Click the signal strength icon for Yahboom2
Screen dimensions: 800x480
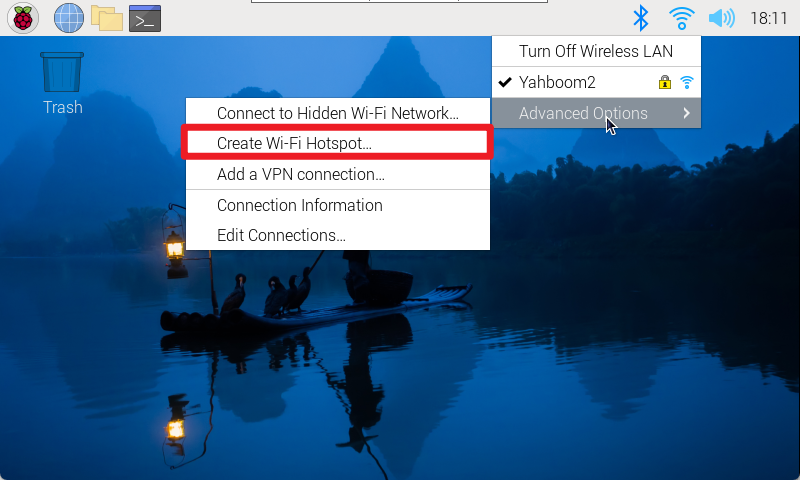point(687,82)
